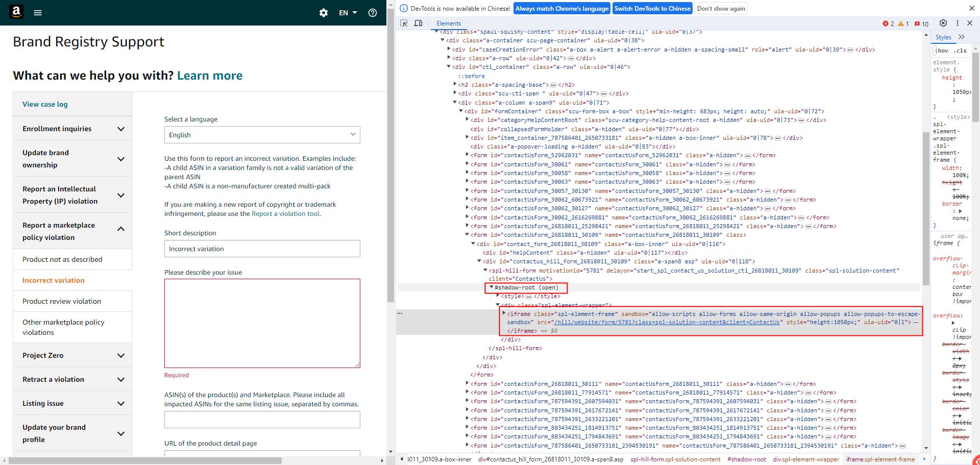The image size is (980, 465).
Task: Activate the DevTools inspect element picker
Action: point(404,23)
